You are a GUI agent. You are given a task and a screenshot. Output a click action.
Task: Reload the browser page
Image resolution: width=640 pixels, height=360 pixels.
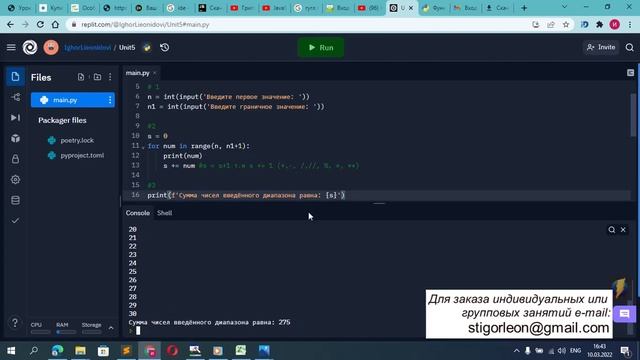[40, 24]
